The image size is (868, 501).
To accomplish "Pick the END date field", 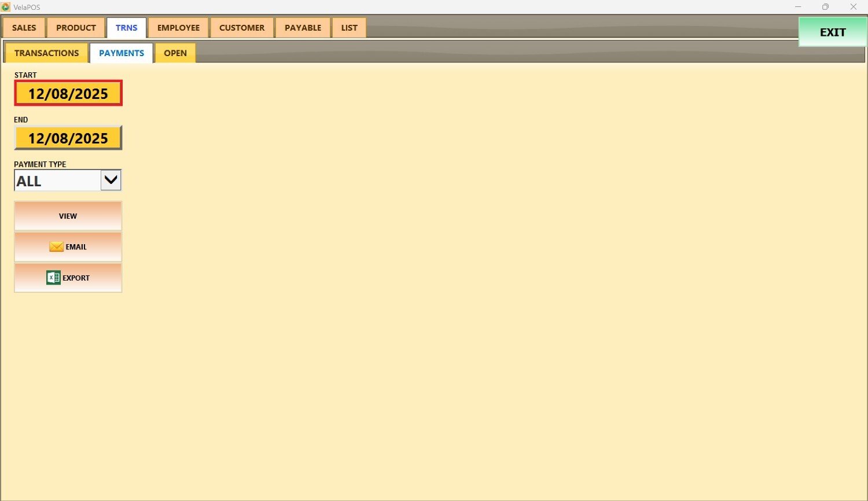I will 68,138.
